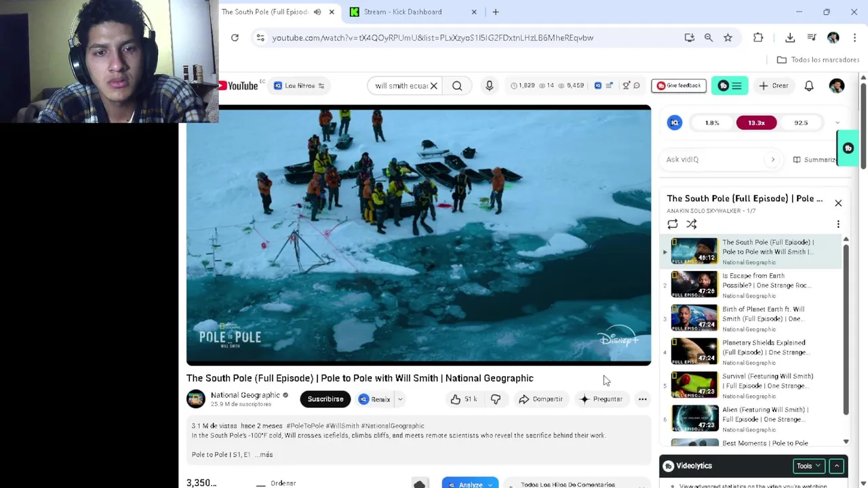This screenshot has height=488, width=868.
Task: Open playlist options three-dot menu
Action: click(x=838, y=224)
